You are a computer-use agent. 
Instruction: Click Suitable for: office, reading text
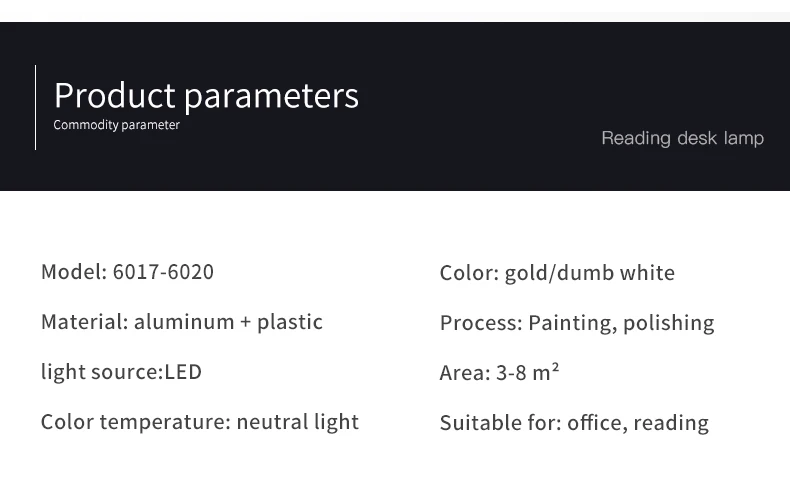pyautogui.click(x=574, y=423)
